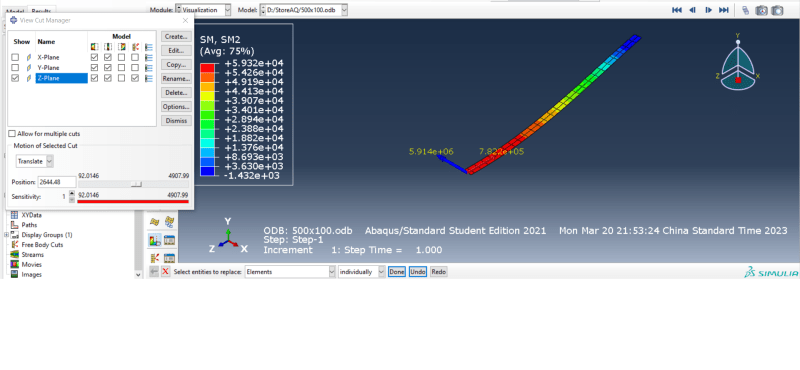Click the contour plot toolbox icon
The image size is (800, 370).
(x=154, y=240)
